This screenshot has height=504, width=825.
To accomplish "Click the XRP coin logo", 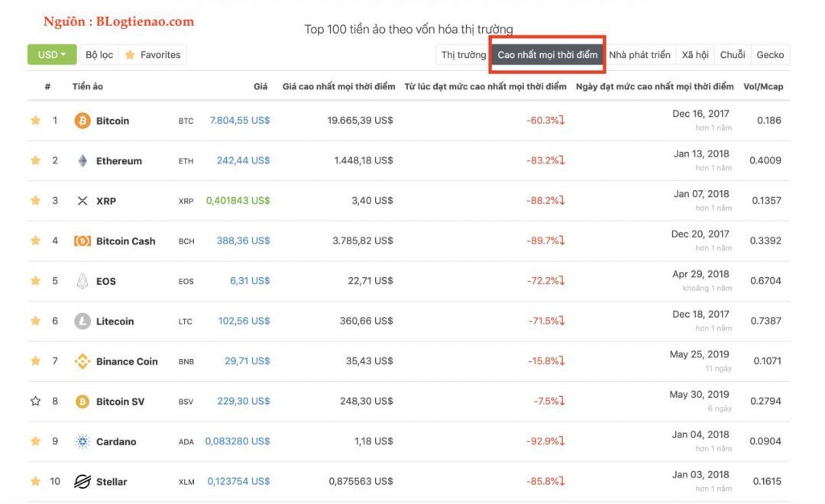I will click(82, 200).
